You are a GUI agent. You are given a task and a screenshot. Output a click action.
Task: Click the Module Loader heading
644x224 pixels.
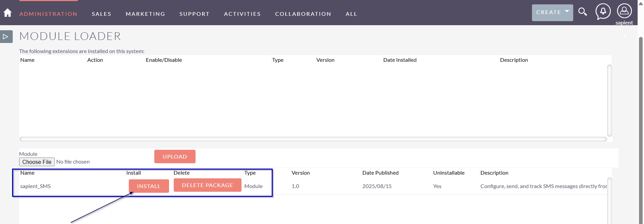pos(70,36)
